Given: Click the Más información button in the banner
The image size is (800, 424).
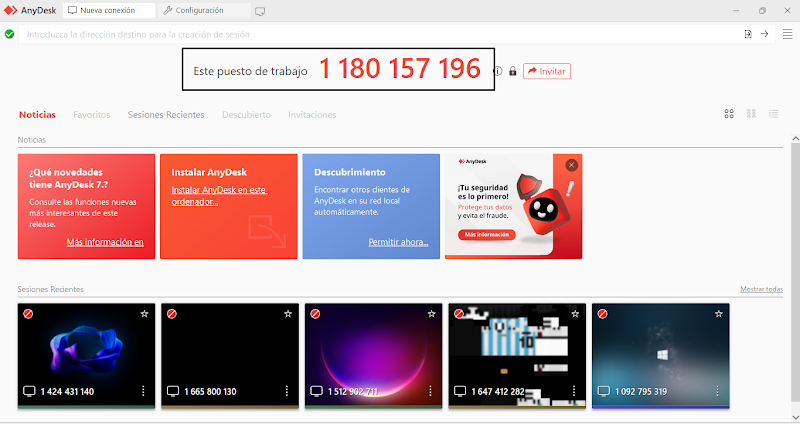Looking at the screenshot, I should (x=487, y=235).
